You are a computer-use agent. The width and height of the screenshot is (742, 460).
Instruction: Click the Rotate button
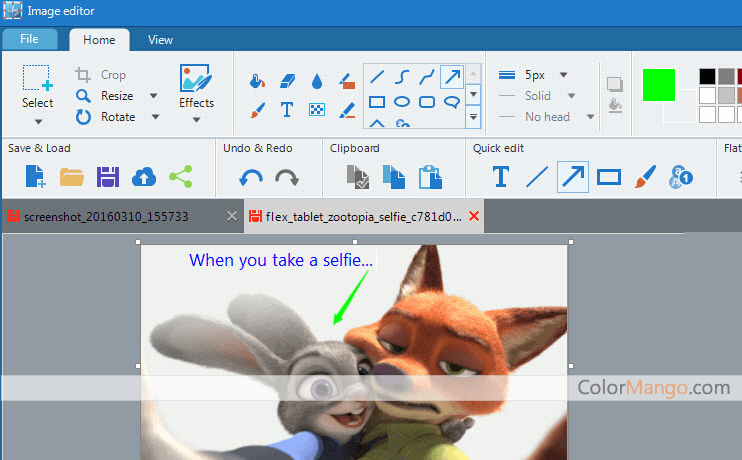(x=106, y=116)
